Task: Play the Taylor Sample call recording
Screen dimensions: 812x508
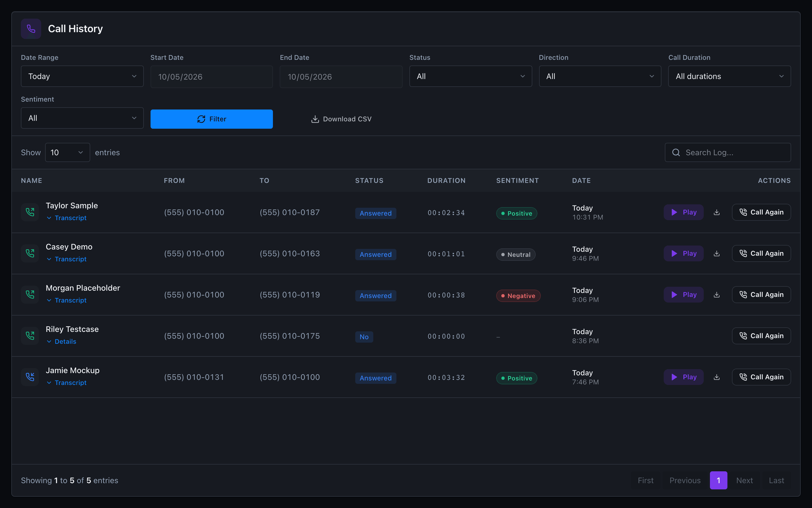Action: (x=683, y=212)
